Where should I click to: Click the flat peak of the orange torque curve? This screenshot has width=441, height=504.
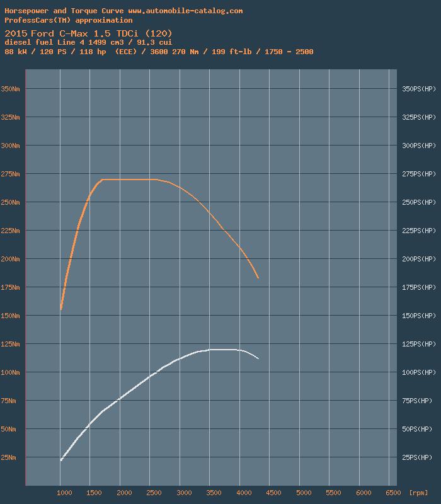click(x=130, y=180)
